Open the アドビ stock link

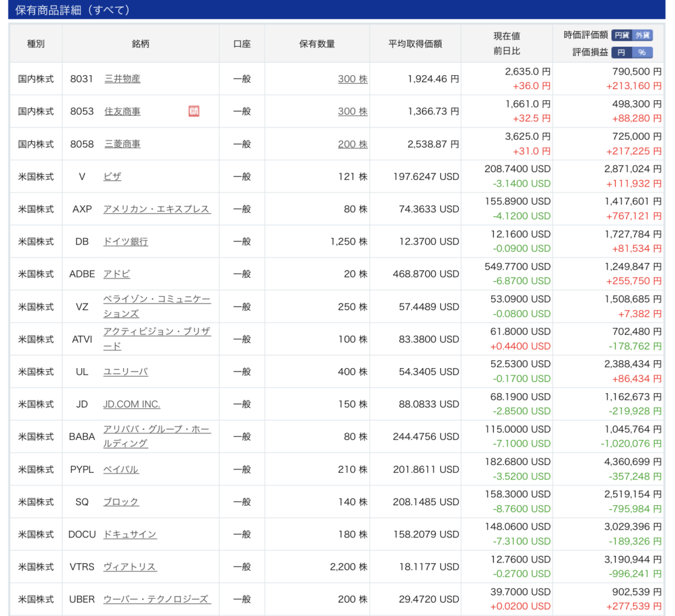click(x=117, y=274)
